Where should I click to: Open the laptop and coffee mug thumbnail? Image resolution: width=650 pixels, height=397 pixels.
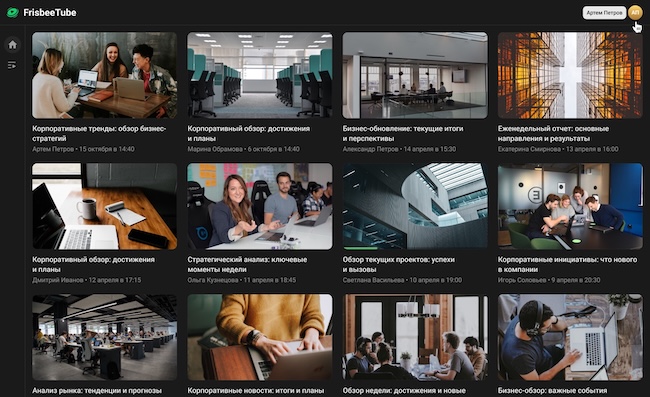(x=104, y=206)
